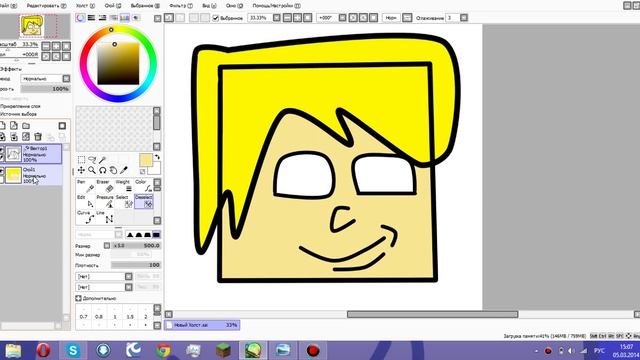Click the Deselect tool
The width and height of the screenshot is (640, 360).
pyautogui.click(x=144, y=201)
